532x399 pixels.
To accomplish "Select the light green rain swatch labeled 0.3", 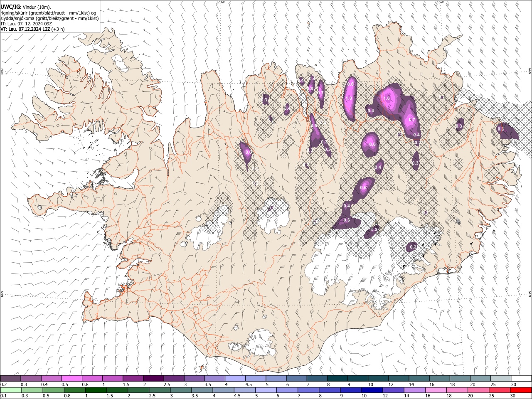I will click(x=32, y=390).
